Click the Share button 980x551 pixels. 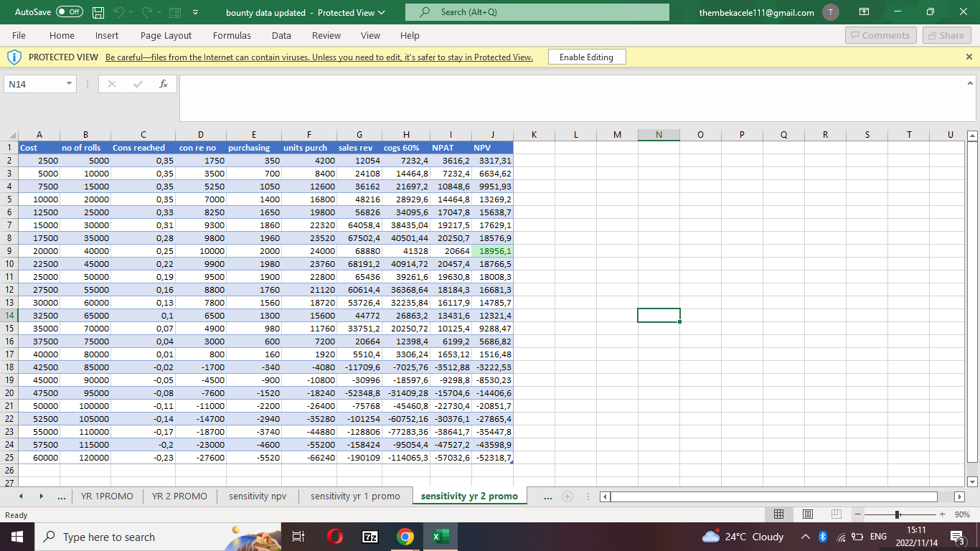946,35
